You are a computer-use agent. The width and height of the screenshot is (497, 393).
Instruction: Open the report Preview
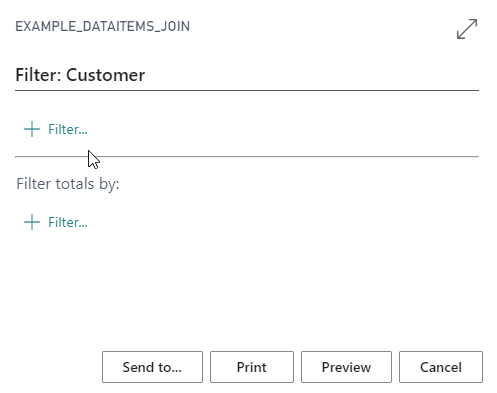point(346,367)
